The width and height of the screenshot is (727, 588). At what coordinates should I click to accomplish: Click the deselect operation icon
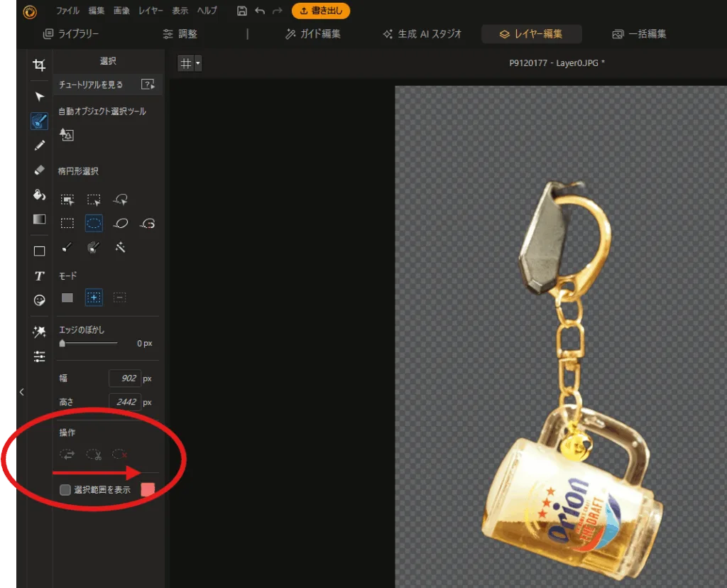pyautogui.click(x=119, y=454)
